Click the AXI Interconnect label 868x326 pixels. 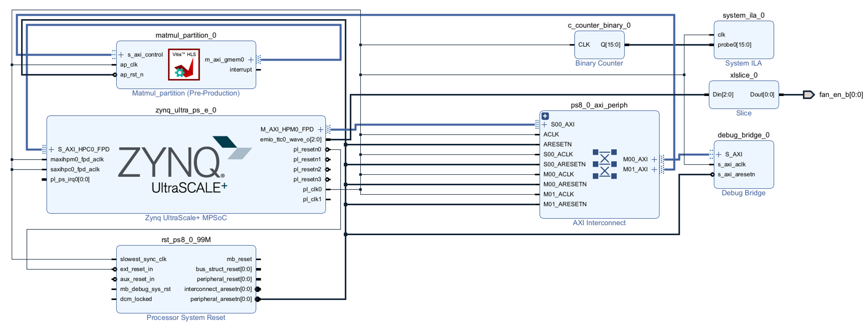tap(599, 223)
